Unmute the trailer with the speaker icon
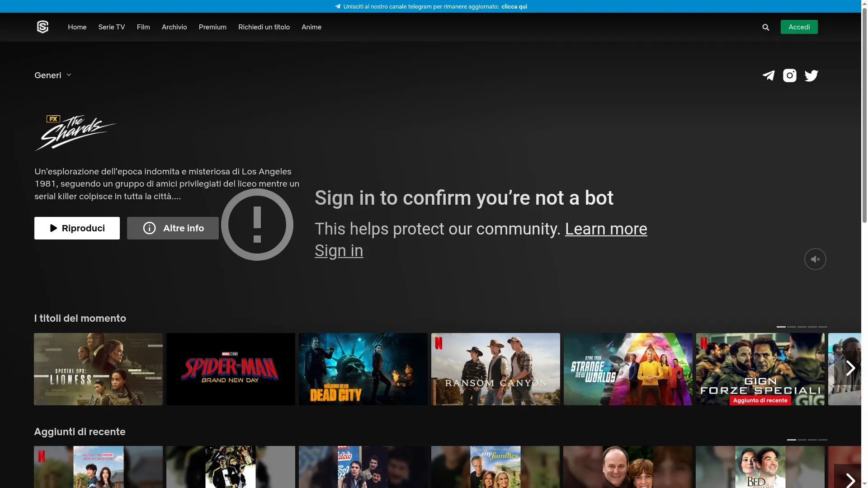 [x=815, y=259]
